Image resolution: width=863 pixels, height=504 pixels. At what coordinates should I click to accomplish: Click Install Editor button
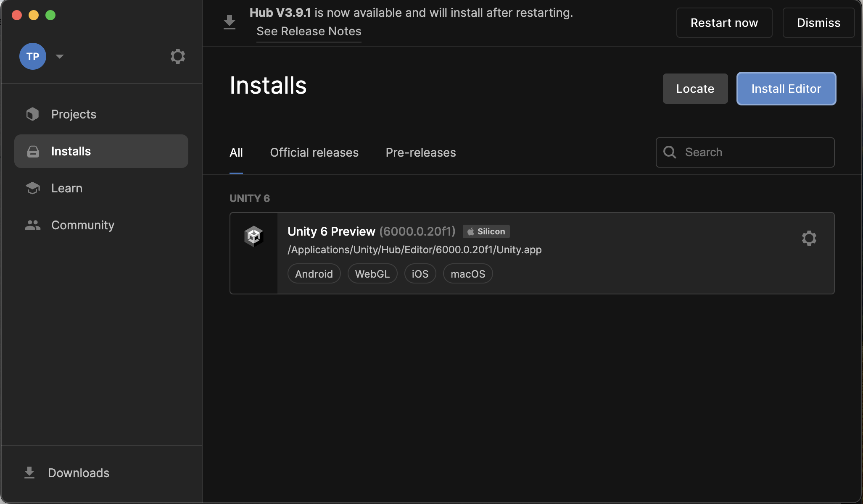[786, 89]
